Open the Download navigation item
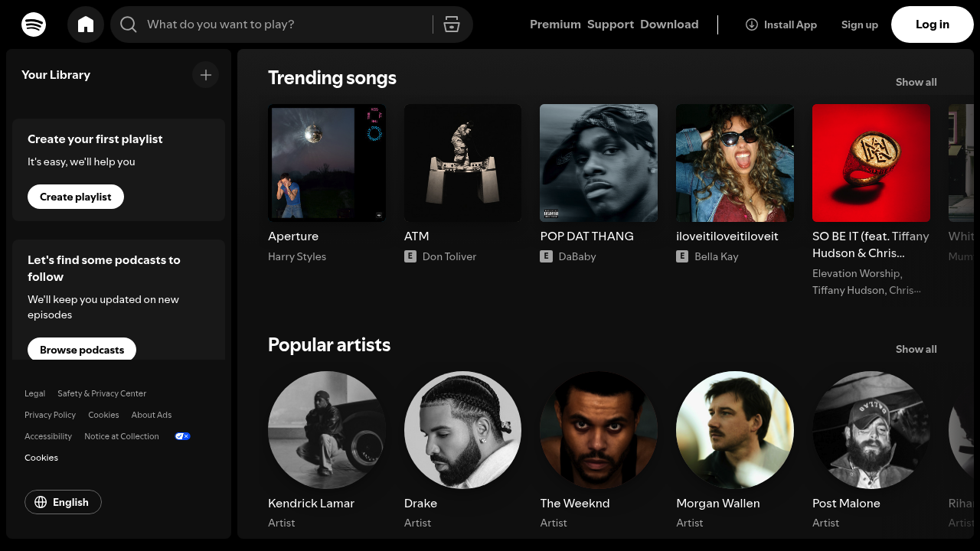980x551 pixels. pos(669,24)
